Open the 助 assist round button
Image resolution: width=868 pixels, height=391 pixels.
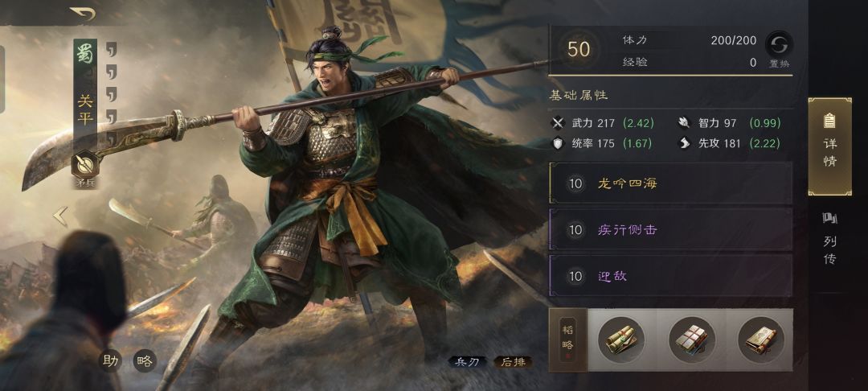coord(110,360)
